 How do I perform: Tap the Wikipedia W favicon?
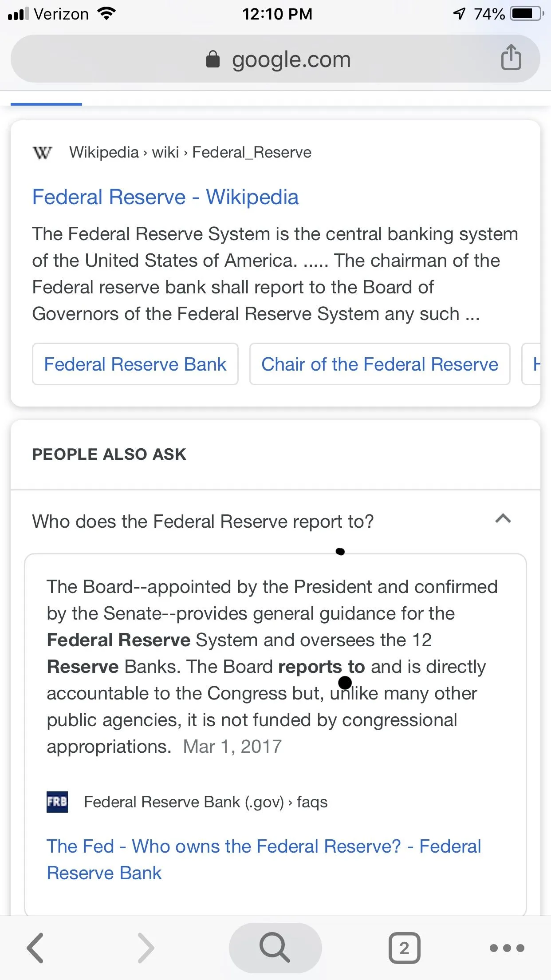click(43, 153)
